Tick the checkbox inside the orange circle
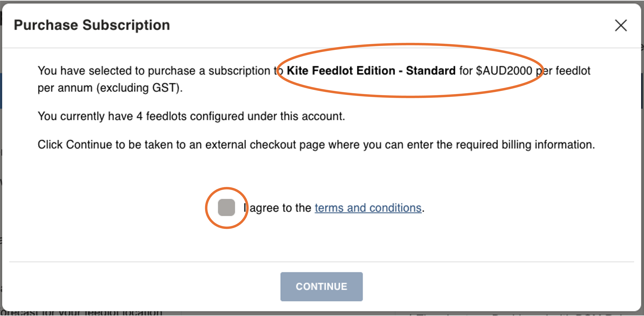 [x=227, y=207]
